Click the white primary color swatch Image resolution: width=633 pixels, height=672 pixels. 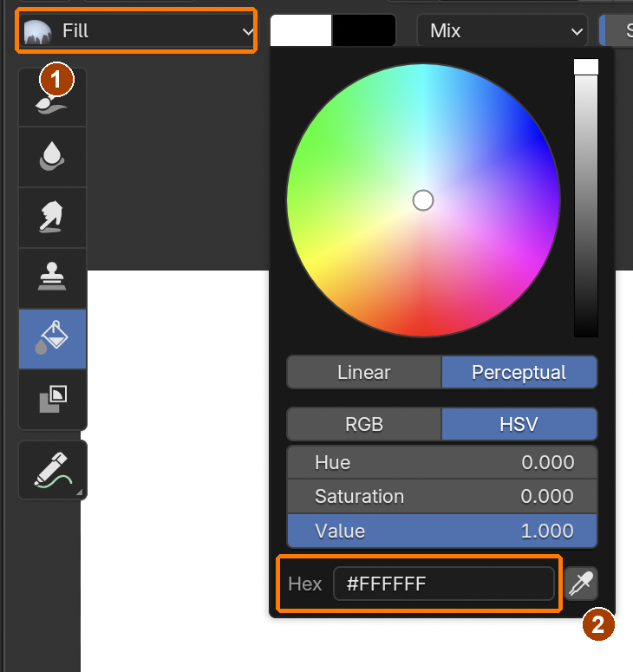(x=301, y=30)
